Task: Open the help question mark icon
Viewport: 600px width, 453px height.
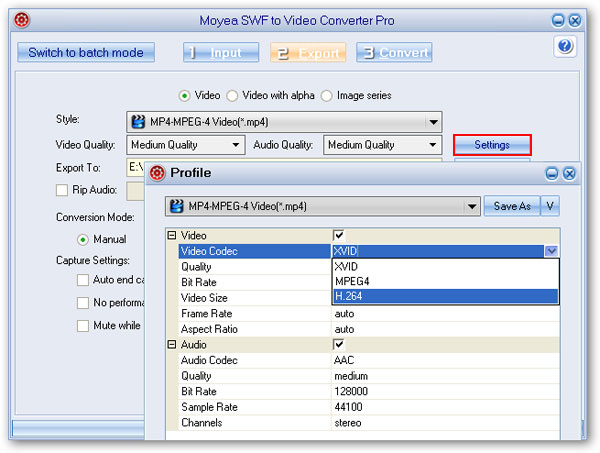Action: coord(565,46)
